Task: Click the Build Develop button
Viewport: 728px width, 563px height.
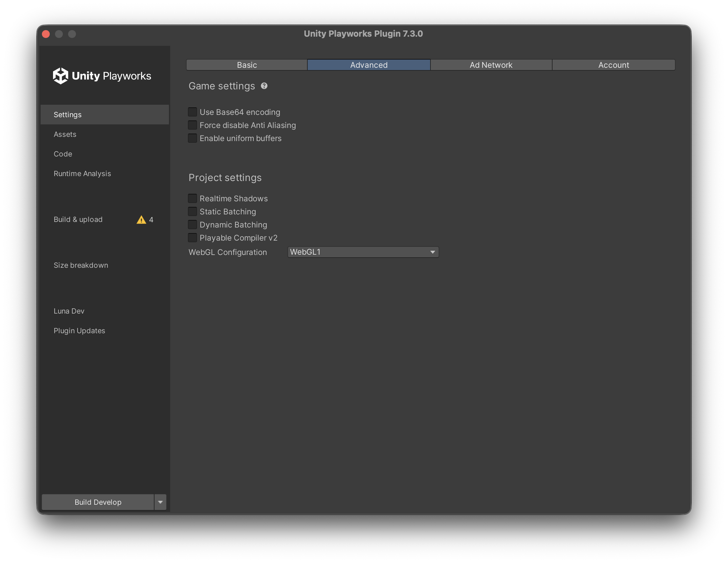Action: (x=98, y=502)
